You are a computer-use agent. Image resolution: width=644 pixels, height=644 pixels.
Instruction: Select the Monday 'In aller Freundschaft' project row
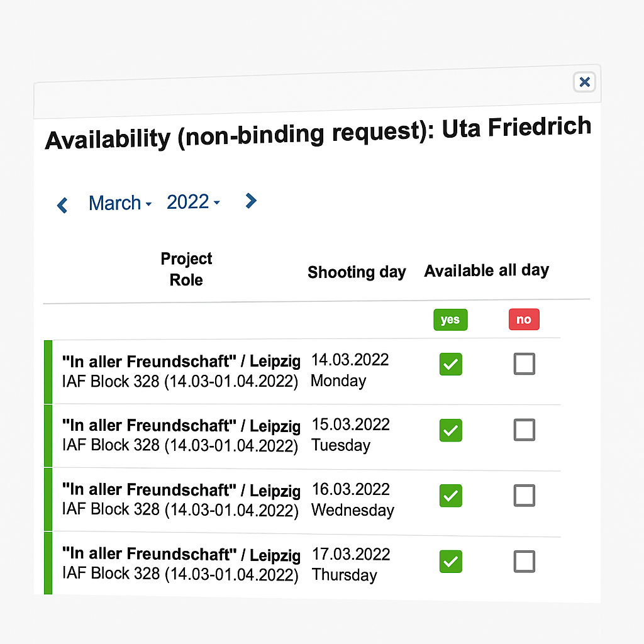click(180, 371)
